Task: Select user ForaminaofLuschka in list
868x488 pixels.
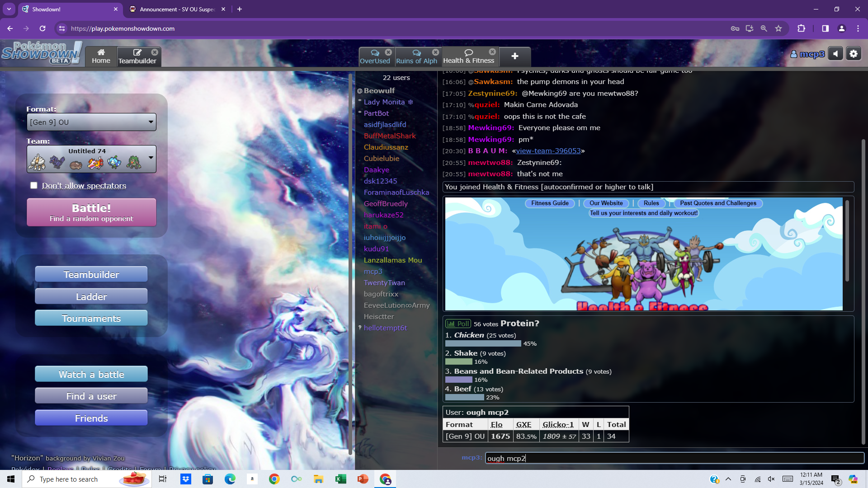Action: coord(396,192)
